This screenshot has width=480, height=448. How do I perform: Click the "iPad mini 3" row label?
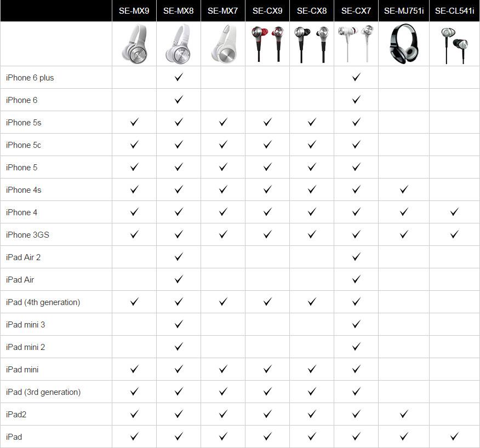[x=25, y=325]
